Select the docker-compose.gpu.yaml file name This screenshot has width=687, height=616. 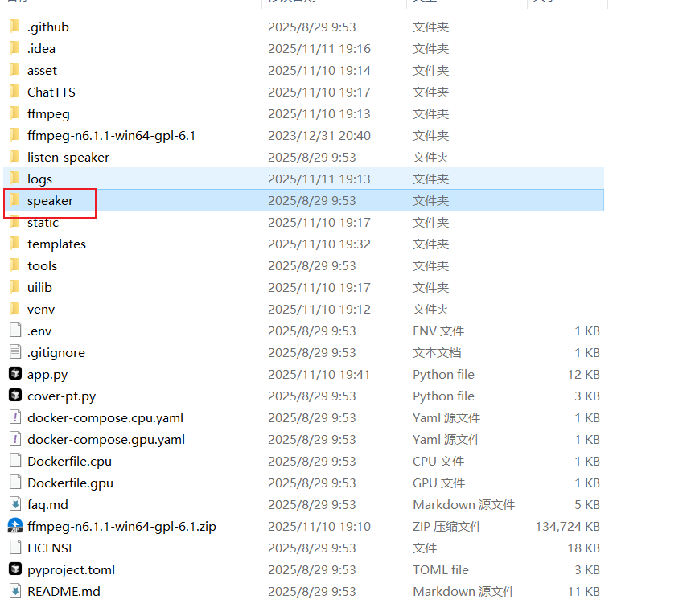pos(106,439)
